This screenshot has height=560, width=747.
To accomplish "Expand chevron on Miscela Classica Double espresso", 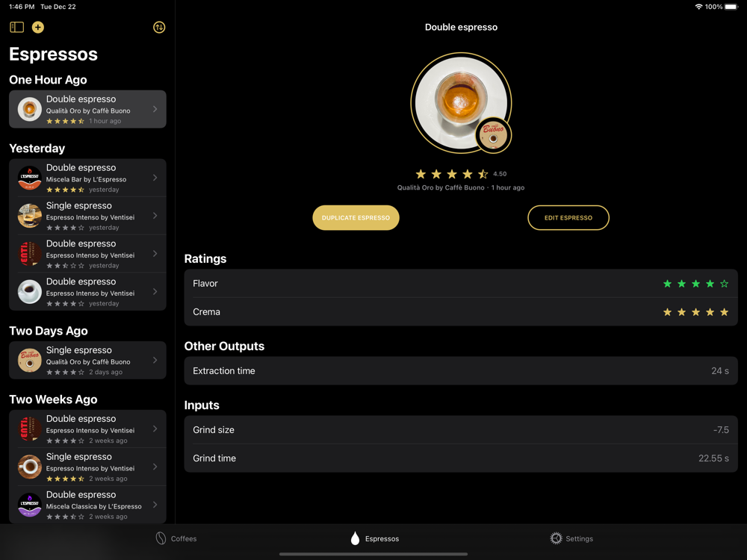I will [155, 505].
